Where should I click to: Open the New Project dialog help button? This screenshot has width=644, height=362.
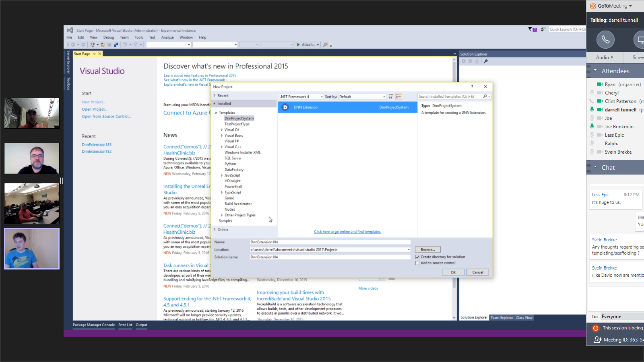click(472, 86)
